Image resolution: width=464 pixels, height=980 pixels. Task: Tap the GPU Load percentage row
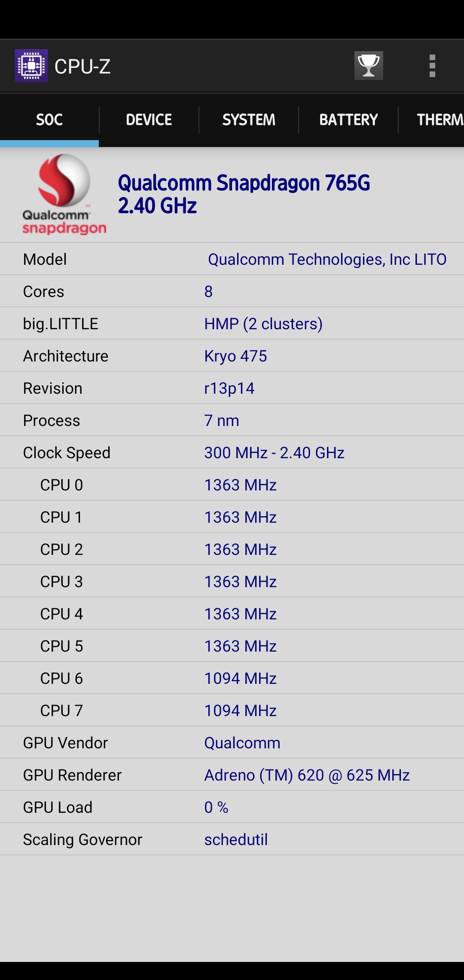tap(232, 807)
